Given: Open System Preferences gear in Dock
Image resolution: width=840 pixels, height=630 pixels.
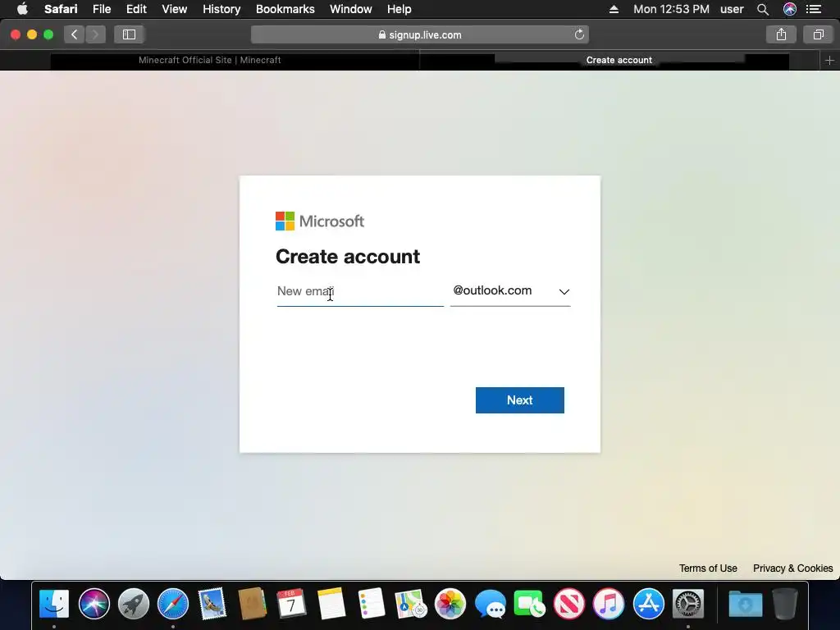Looking at the screenshot, I should pos(688,604).
